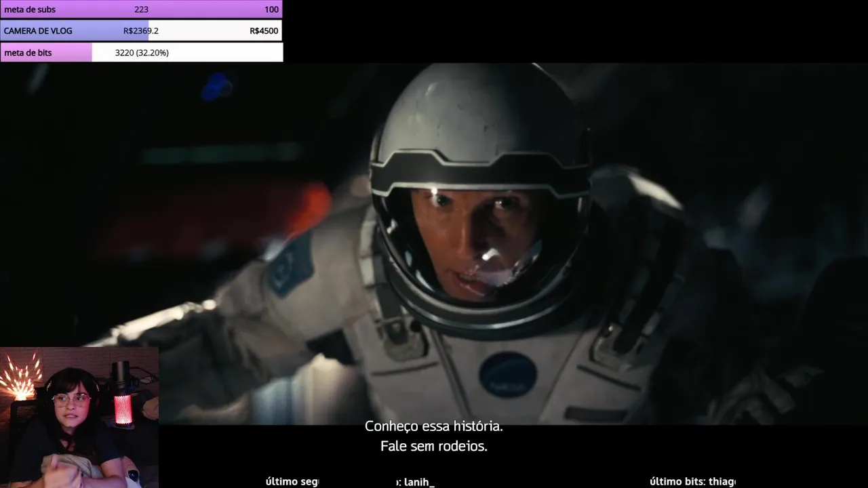Click the subtitle 'Fale sem rodeios.'
Image resolution: width=868 pixels, height=488 pixels.
[434, 447]
